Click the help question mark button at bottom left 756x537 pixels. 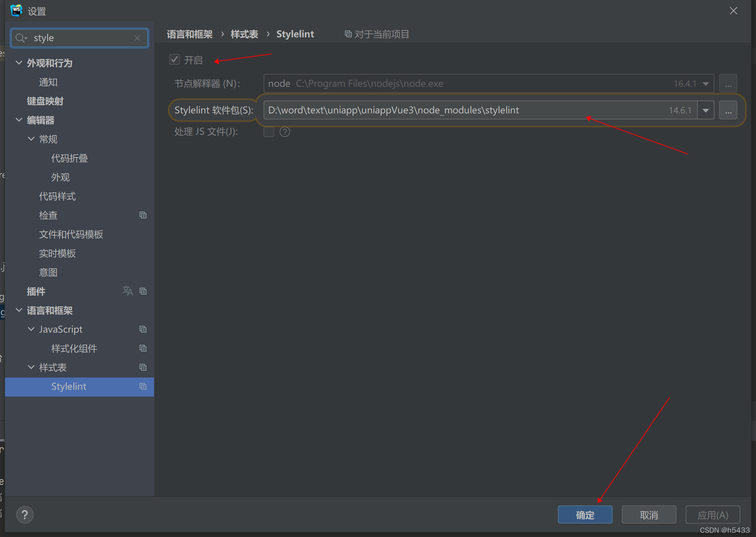point(25,515)
